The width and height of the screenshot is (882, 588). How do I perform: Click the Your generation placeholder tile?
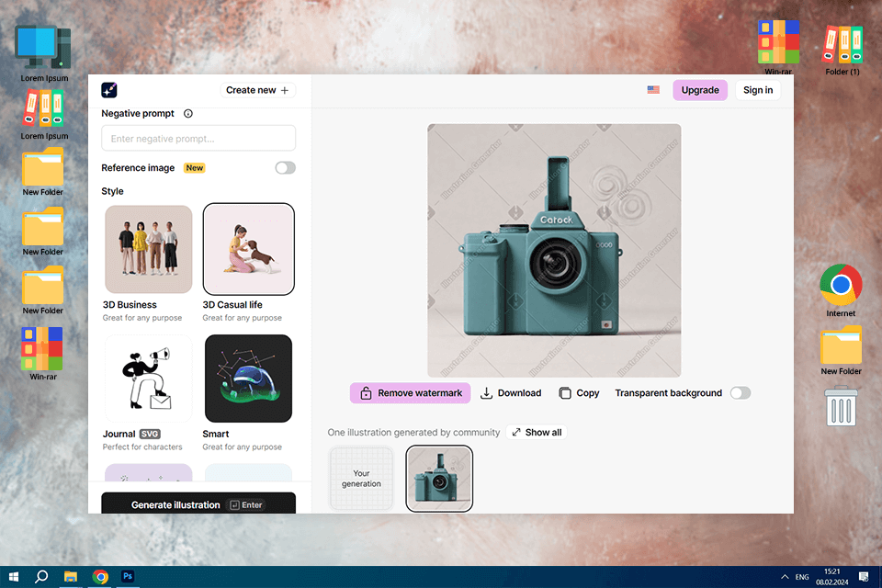click(x=361, y=479)
